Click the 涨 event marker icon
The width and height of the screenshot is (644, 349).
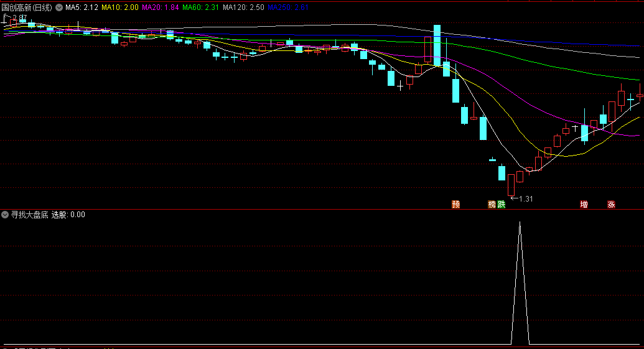(x=611, y=205)
